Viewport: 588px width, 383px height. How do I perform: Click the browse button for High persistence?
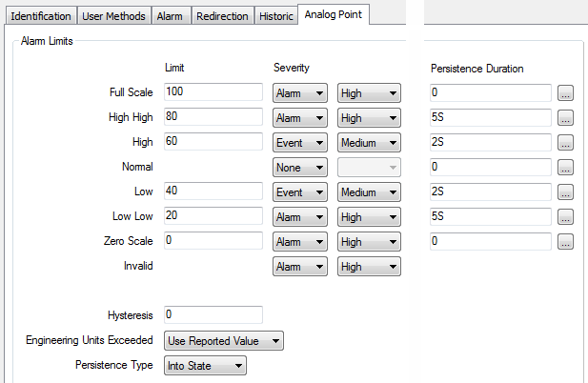tap(565, 143)
